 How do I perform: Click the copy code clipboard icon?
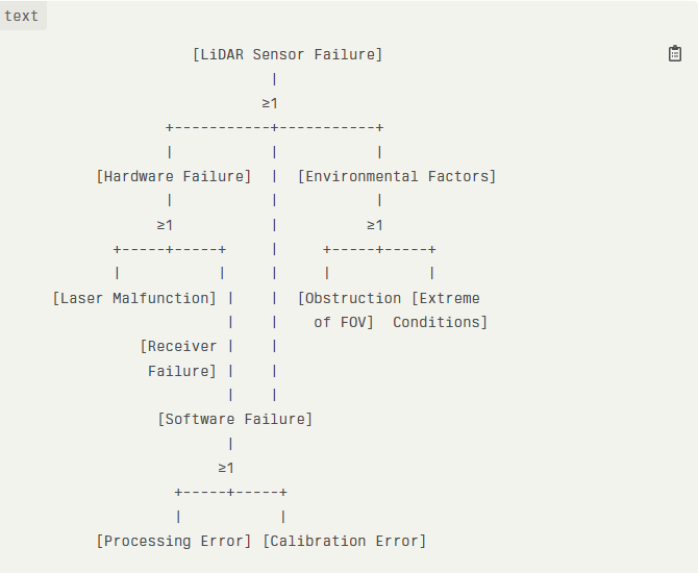pos(675,54)
